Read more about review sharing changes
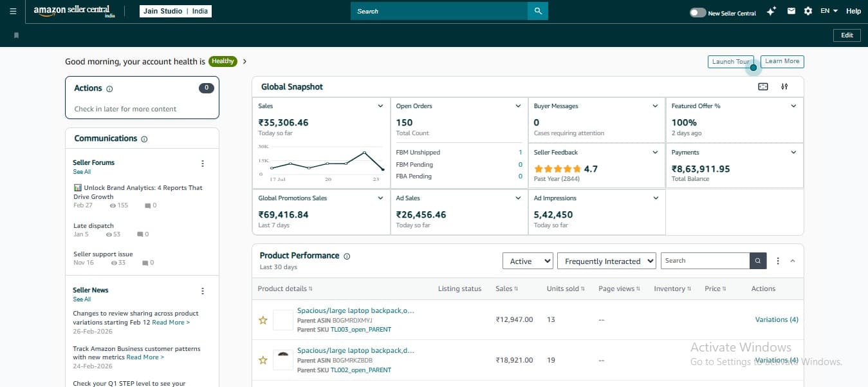 (171, 323)
